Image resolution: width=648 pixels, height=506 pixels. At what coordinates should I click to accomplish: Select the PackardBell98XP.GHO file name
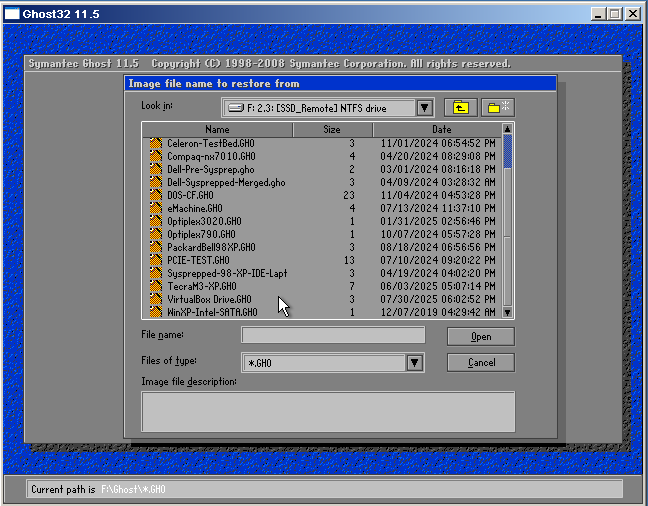coord(211,247)
